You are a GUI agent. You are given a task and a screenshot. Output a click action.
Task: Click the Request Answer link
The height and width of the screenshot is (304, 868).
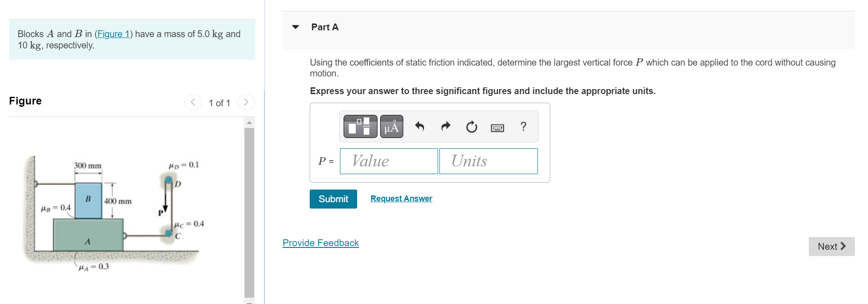click(x=401, y=199)
